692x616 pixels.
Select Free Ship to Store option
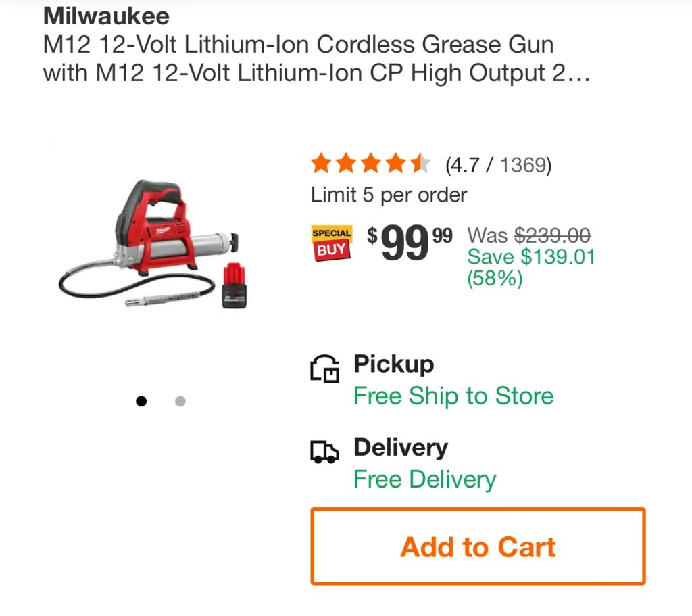[x=453, y=396]
